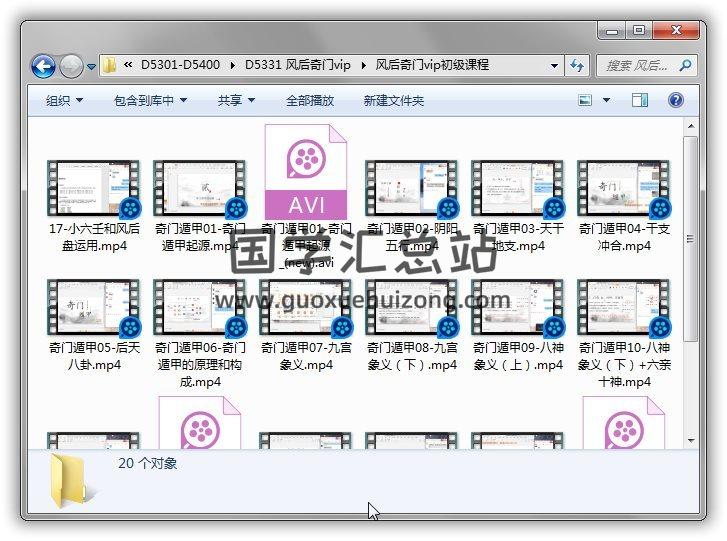The height and width of the screenshot is (541, 727).
Task: Expand the recent pages dropdown arrow
Action: pyautogui.click(x=92, y=67)
